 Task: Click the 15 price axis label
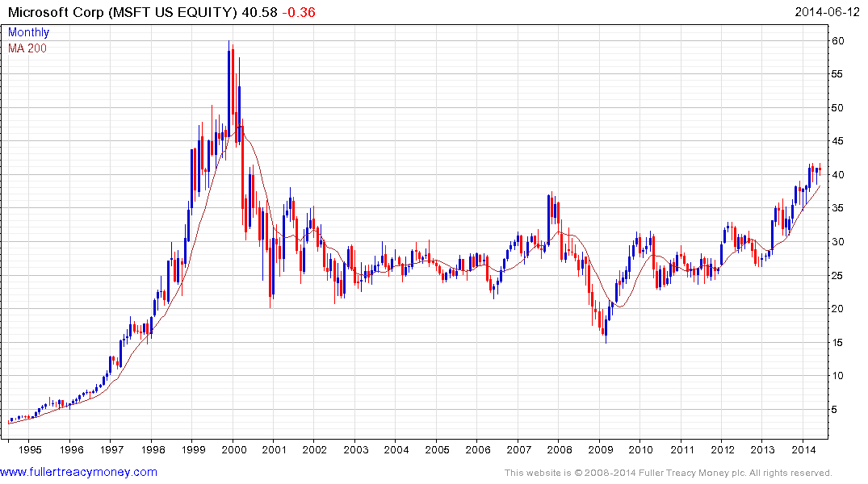[837, 342]
